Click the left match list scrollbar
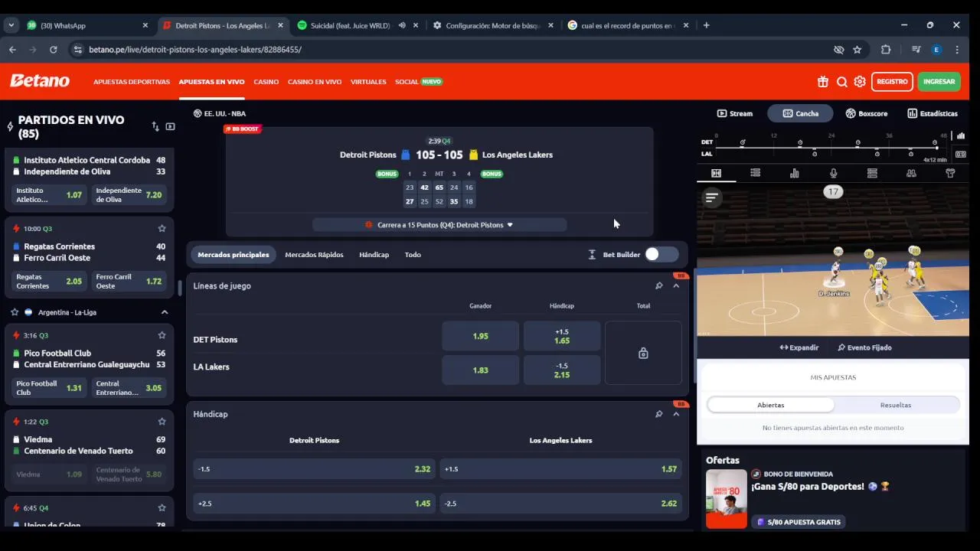The height and width of the screenshot is (551, 980). pos(179,288)
